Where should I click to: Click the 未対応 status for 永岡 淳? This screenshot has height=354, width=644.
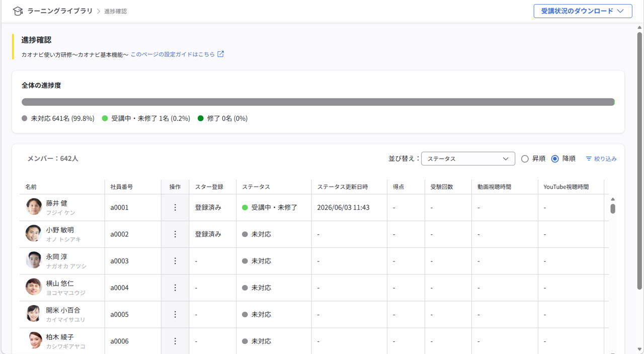pyautogui.click(x=257, y=261)
